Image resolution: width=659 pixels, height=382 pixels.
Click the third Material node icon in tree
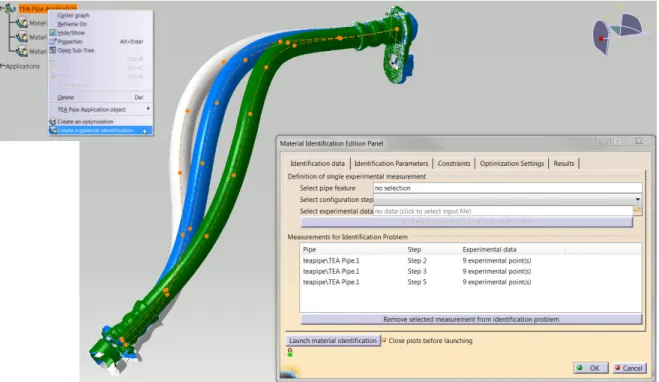pyautogui.click(x=21, y=51)
